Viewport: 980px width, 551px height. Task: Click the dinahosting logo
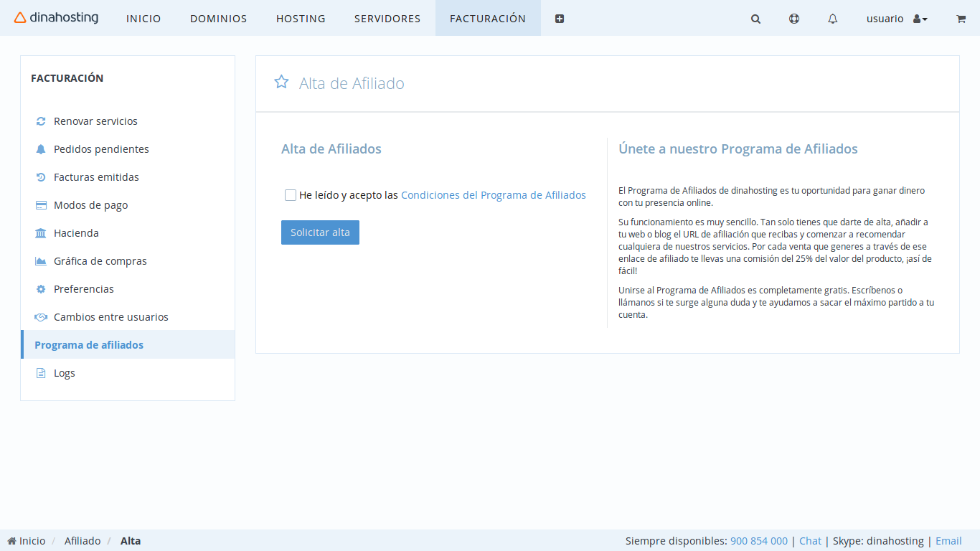(x=57, y=18)
